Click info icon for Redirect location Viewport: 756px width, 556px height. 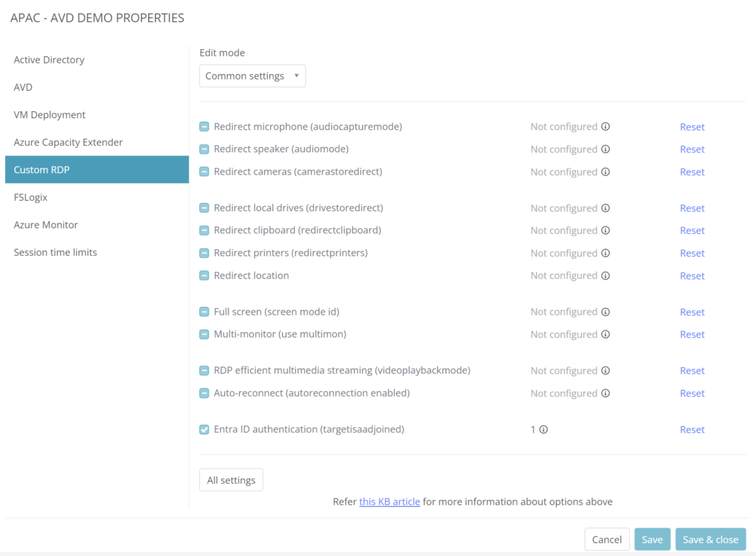point(605,276)
